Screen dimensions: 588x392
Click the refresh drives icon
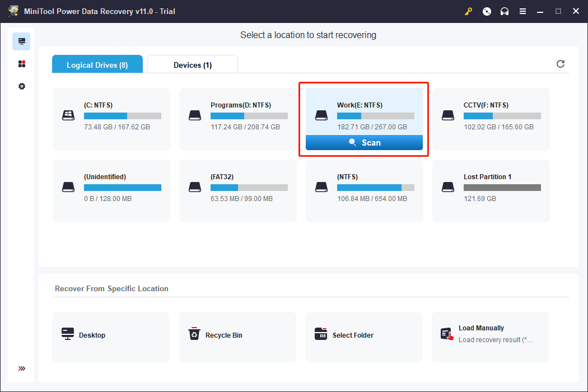pos(561,64)
